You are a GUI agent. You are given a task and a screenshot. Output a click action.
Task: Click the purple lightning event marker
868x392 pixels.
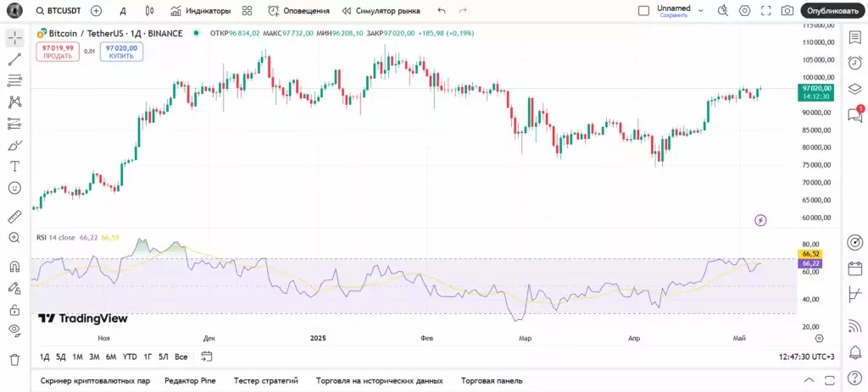(x=760, y=221)
